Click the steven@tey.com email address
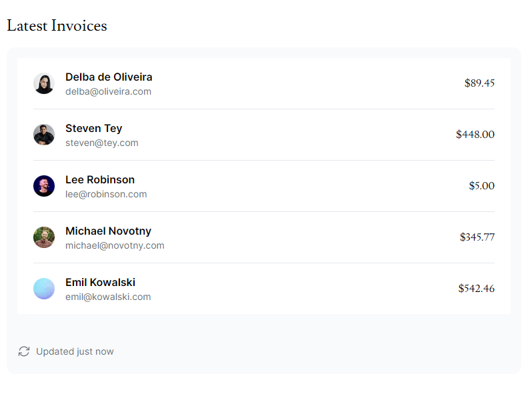The width and height of the screenshot is (532, 402). point(102,143)
